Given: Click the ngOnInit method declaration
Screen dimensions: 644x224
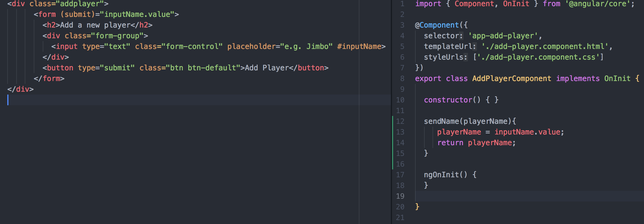Looking at the screenshot, I should 441,175.
